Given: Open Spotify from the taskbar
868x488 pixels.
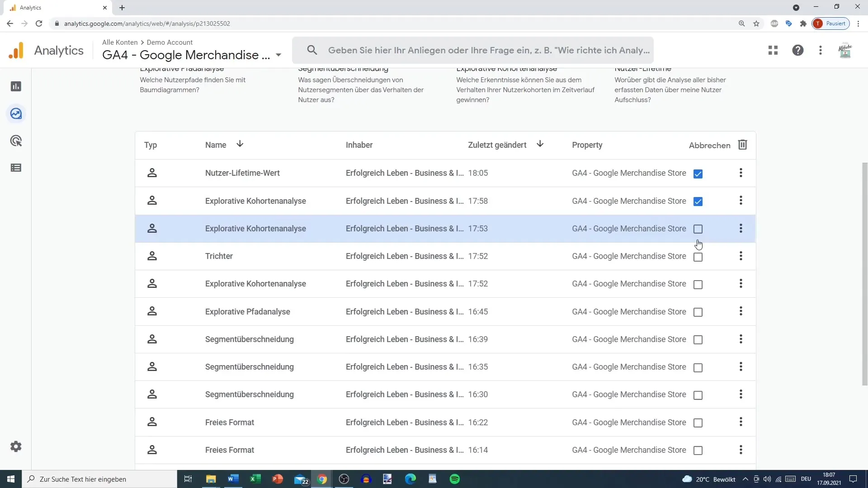Looking at the screenshot, I should [x=455, y=479].
